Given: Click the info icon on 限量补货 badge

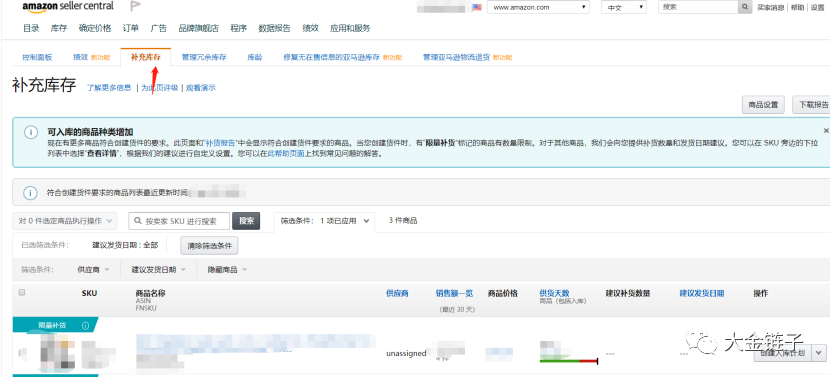Looking at the screenshot, I should pos(85,326).
